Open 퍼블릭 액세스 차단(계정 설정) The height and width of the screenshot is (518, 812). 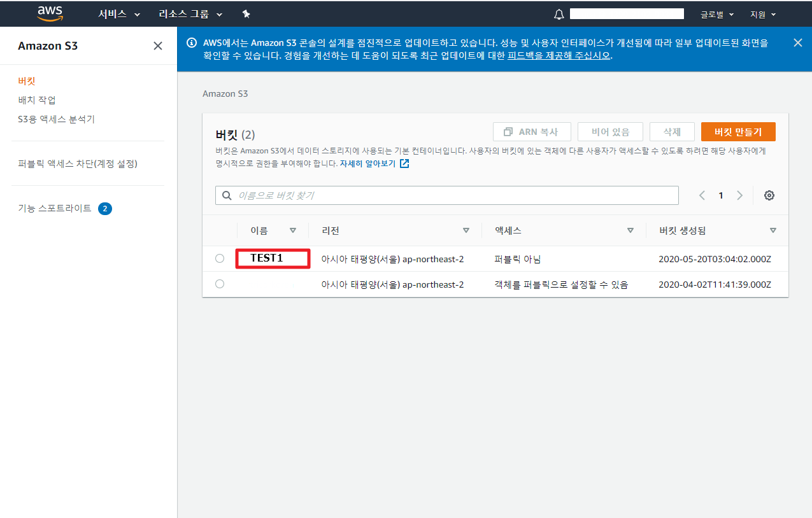(x=78, y=164)
